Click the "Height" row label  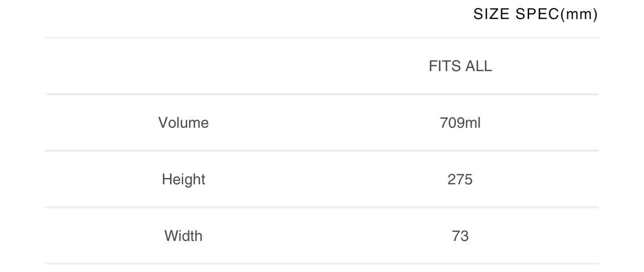(x=184, y=179)
